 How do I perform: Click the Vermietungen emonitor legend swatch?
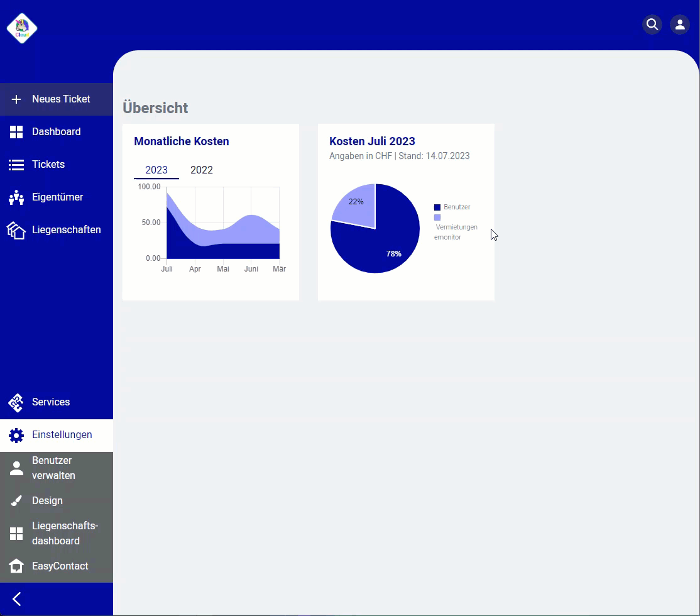[437, 217]
